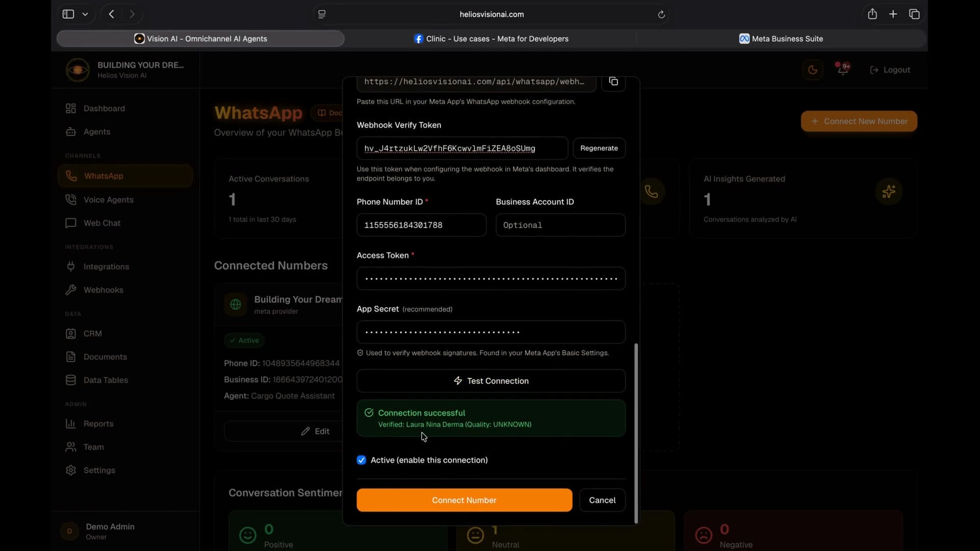Click the Data Tables database icon
This screenshot has width=980, height=551.
71,380
